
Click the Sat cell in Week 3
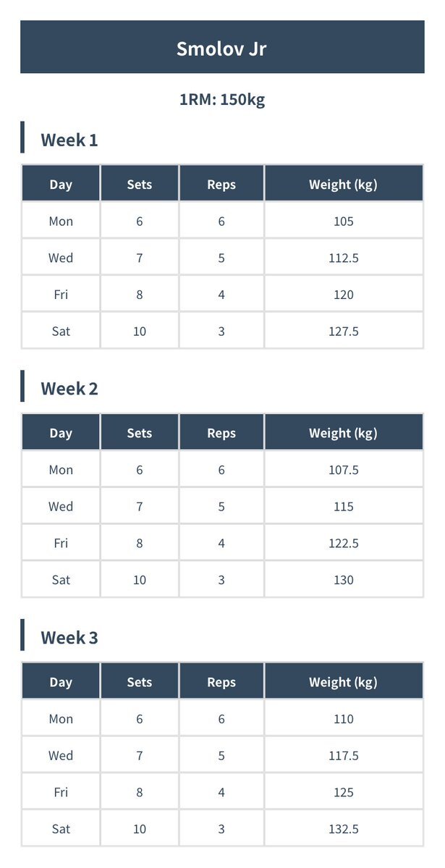[61, 828]
